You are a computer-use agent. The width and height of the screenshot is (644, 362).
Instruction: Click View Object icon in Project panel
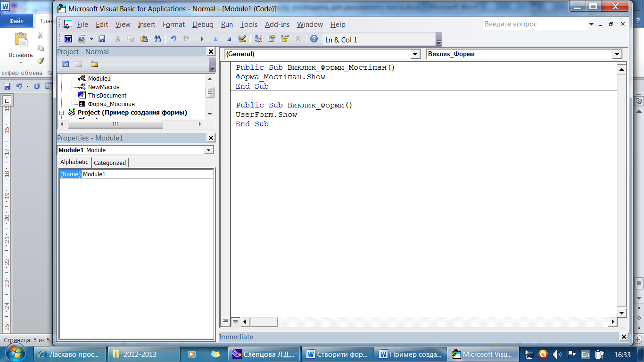(79, 64)
